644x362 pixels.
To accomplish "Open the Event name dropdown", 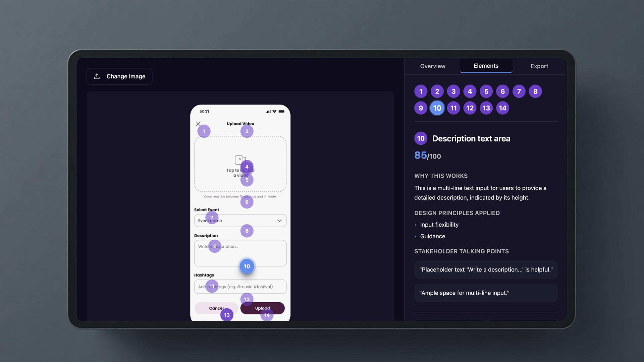I will (240, 221).
